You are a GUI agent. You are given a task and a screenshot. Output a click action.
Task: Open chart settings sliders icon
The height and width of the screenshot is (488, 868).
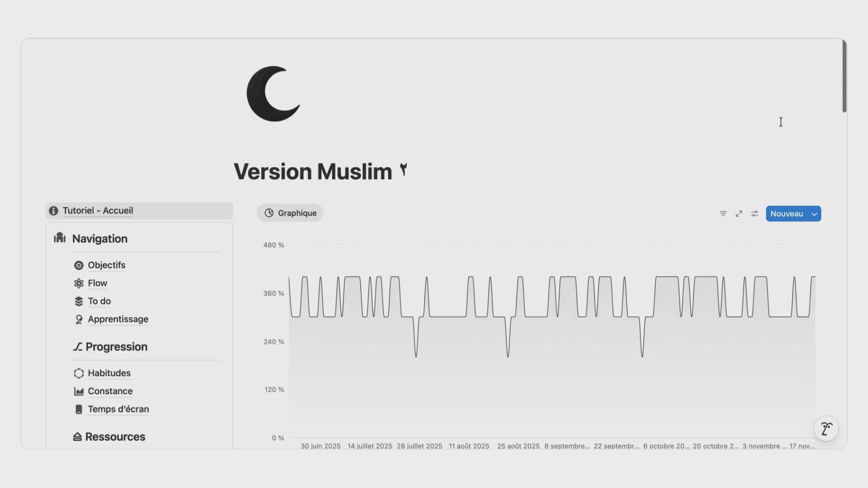tap(755, 214)
